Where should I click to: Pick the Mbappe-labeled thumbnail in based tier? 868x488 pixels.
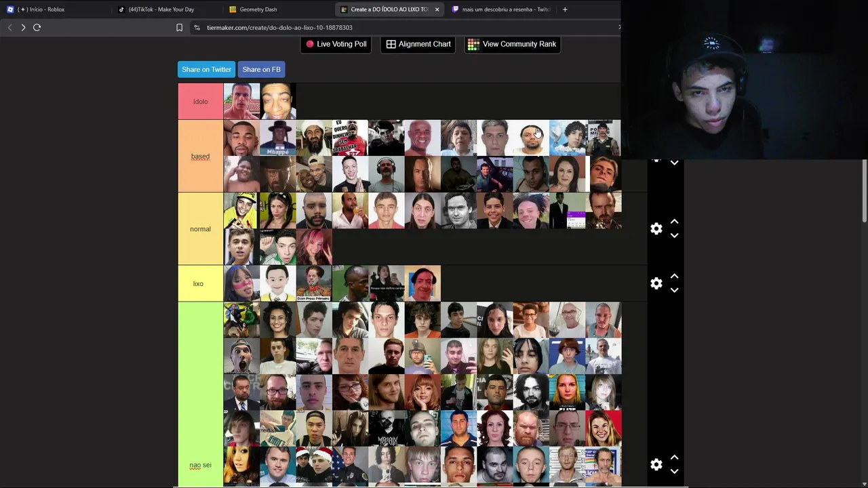278,138
